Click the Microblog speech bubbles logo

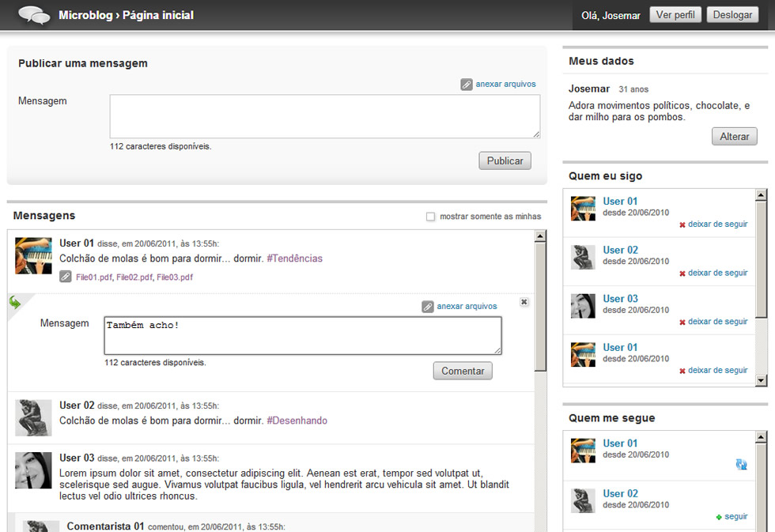tap(34, 15)
